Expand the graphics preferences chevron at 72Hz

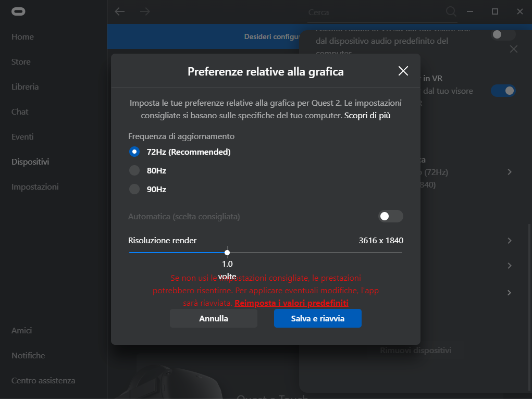click(509, 172)
